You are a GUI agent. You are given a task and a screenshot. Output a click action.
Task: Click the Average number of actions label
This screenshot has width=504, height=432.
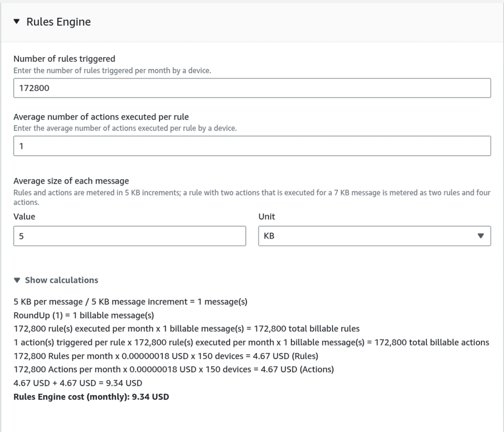pyautogui.click(x=101, y=117)
